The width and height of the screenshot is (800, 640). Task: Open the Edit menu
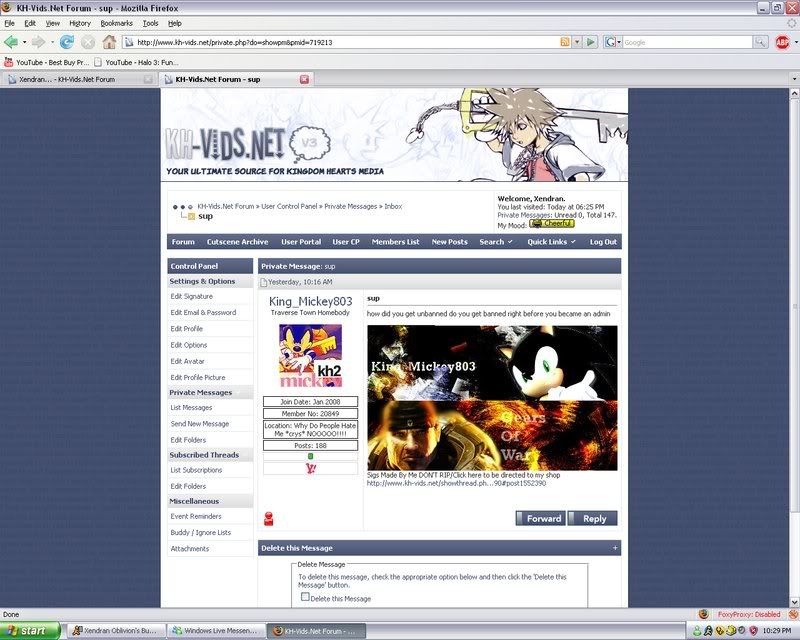coord(30,23)
